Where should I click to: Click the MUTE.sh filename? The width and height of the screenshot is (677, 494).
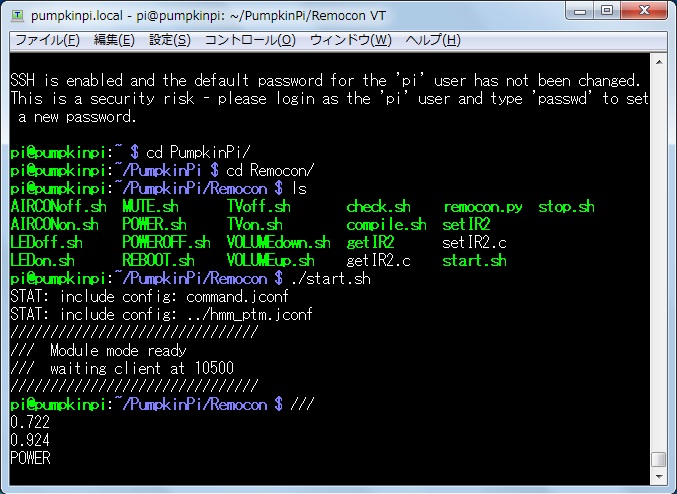150,206
